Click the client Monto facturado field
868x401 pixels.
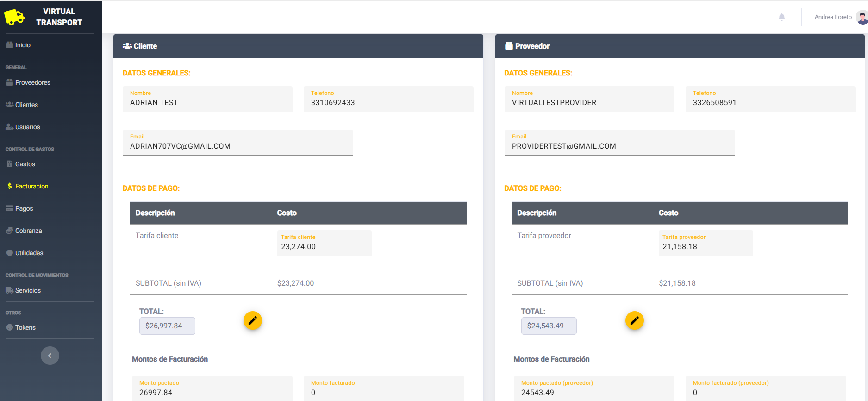coord(383,392)
